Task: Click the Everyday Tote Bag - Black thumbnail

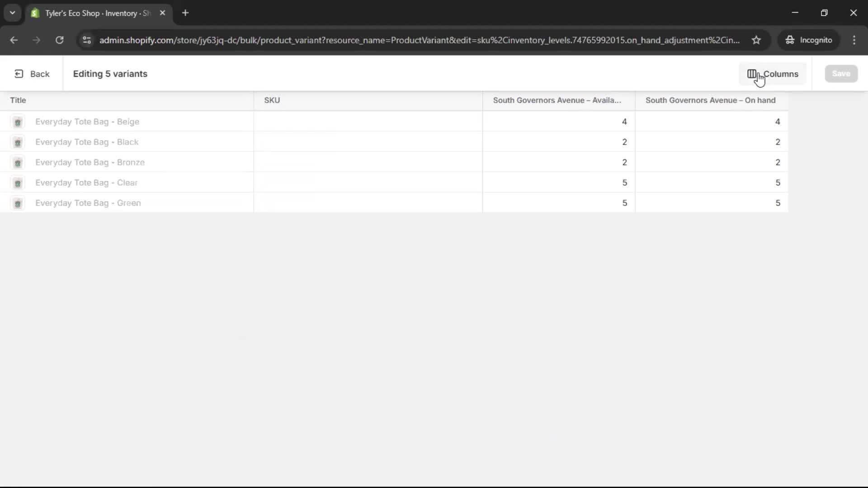Action: pos(18,142)
